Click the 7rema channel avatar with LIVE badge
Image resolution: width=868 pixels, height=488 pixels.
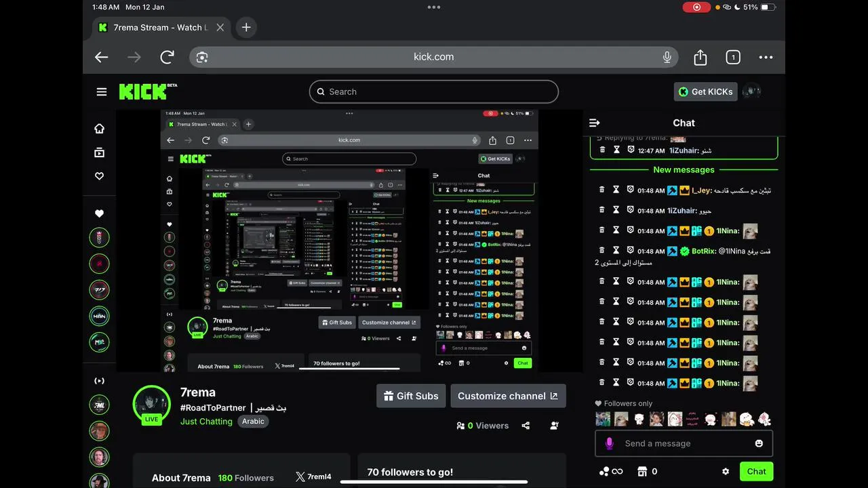[x=151, y=405]
